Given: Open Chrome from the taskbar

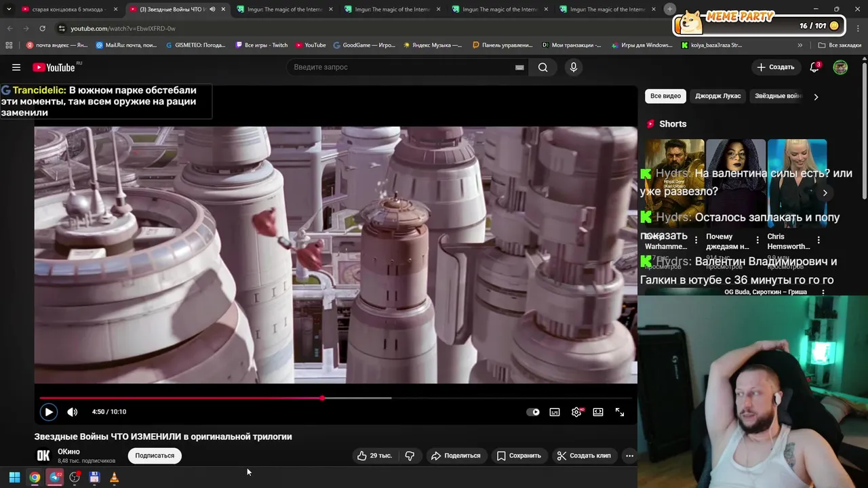Looking at the screenshot, I should (x=35, y=477).
